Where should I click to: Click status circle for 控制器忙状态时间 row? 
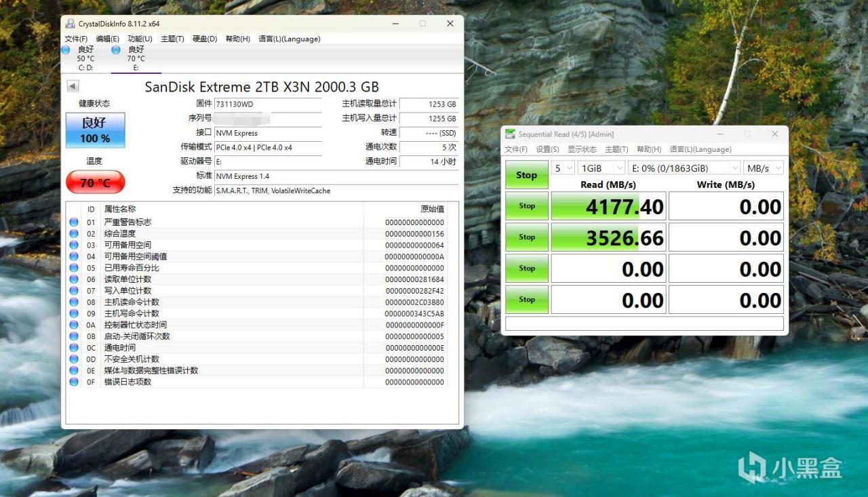(x=73, y=325)
